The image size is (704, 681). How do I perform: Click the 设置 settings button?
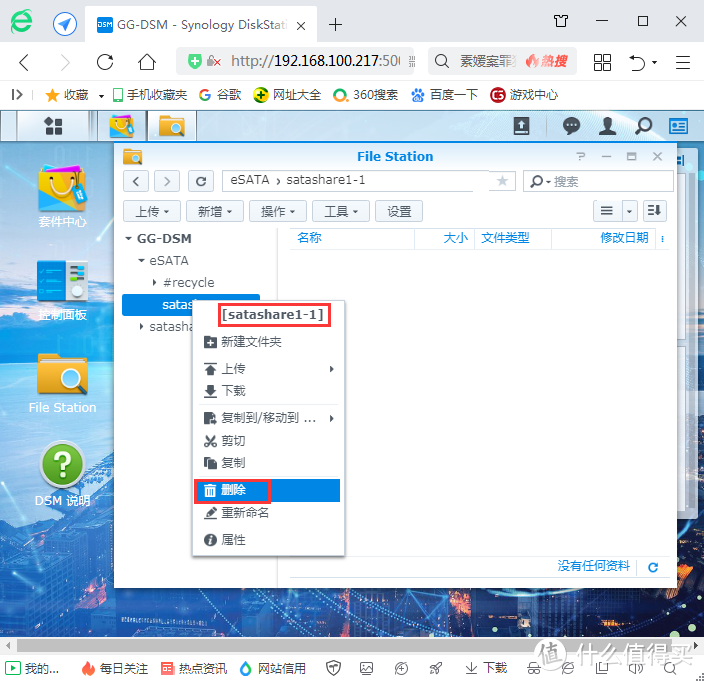coord(399,211)
